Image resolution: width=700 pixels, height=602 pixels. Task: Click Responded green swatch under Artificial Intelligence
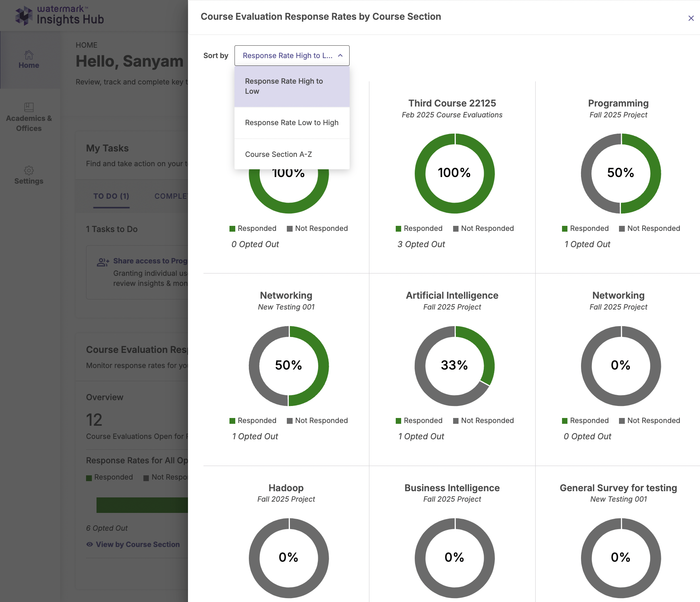point(398,421)
